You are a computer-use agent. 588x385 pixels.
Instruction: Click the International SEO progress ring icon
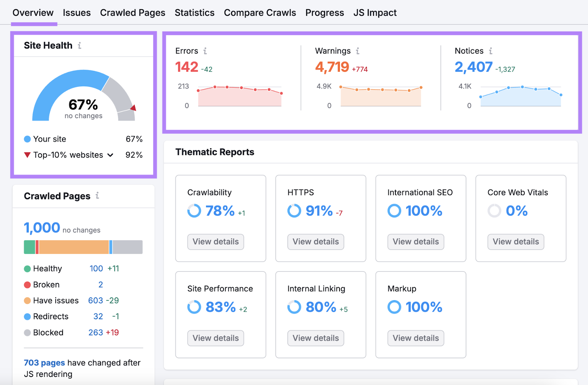click(x=394, y=211)
